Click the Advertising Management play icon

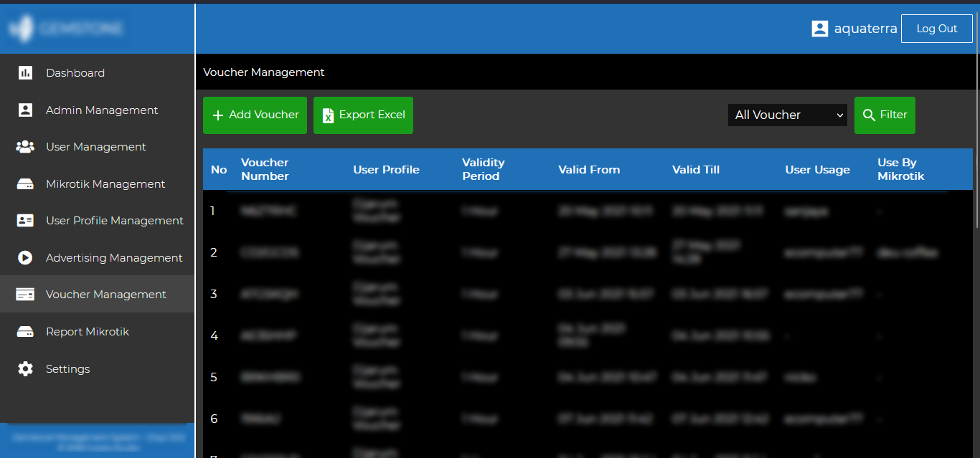tap(25, 258)
